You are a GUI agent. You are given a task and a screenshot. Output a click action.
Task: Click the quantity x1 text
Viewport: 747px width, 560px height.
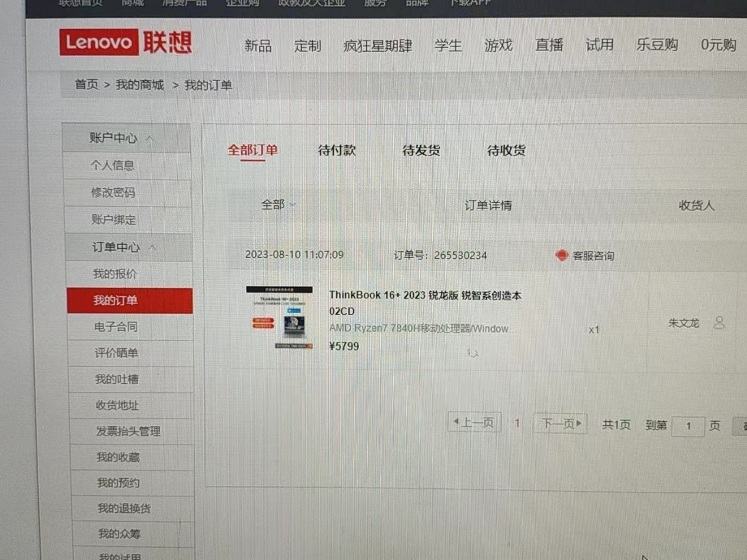[x=594, y=330]
